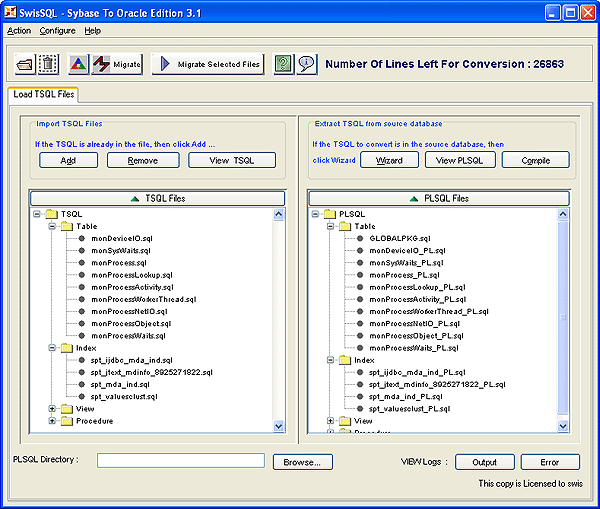
Task: Select monProcessActivity_PL.sql file
Action: (418, 299)
